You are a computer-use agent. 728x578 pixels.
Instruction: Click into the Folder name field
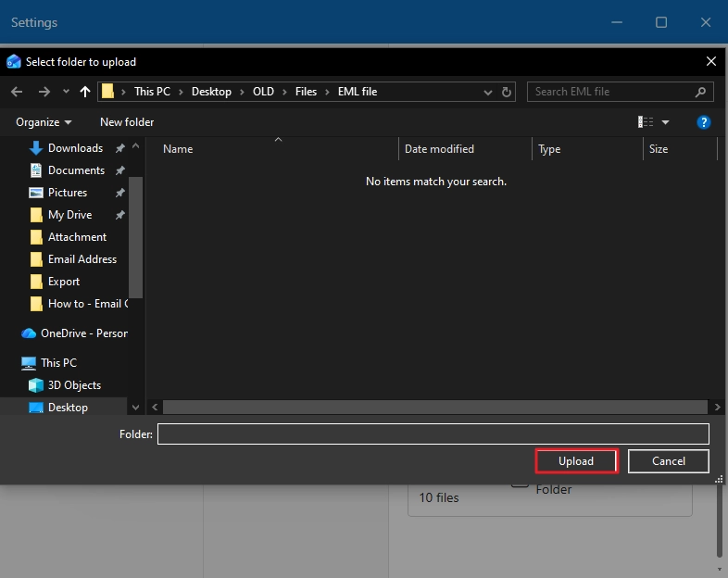[x=433, y=434]
